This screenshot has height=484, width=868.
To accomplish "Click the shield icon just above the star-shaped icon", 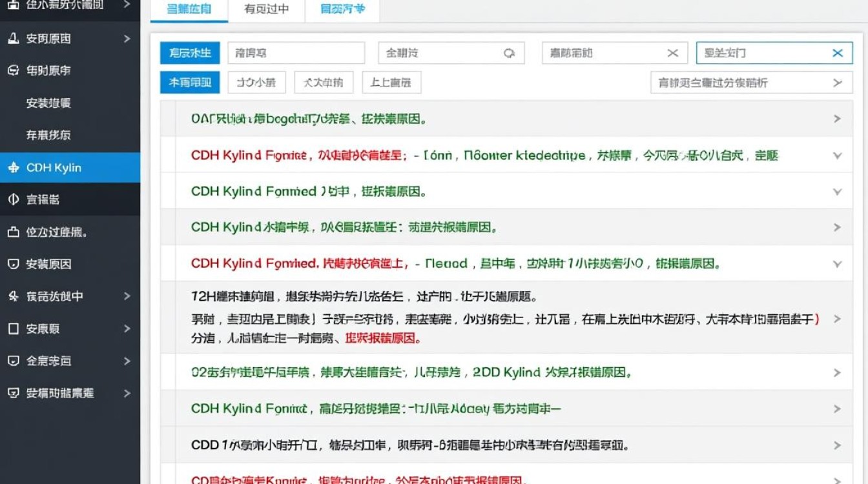I will pos(13,264).
